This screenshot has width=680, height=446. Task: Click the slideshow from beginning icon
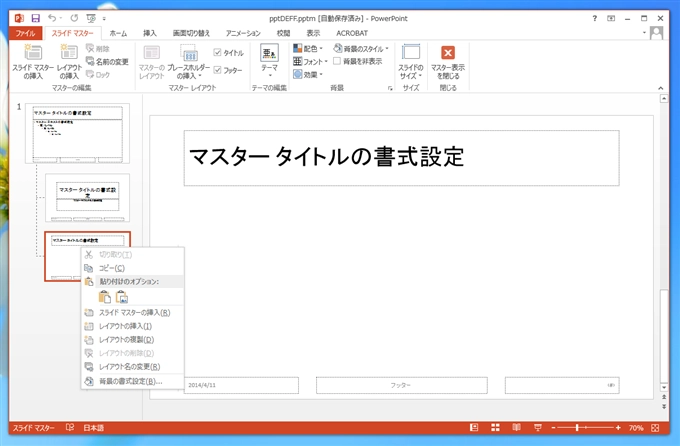(x=91, y=18)
